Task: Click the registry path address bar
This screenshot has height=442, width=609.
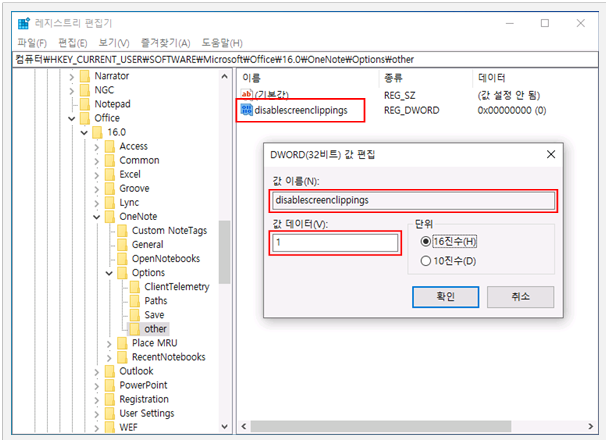Action: click(x=305, y=59)
